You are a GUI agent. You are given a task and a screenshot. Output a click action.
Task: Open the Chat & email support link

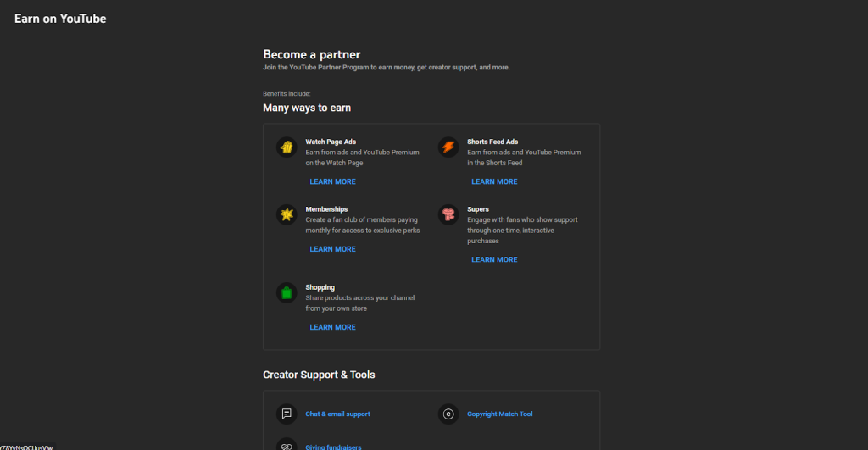[x=337, y=414]
